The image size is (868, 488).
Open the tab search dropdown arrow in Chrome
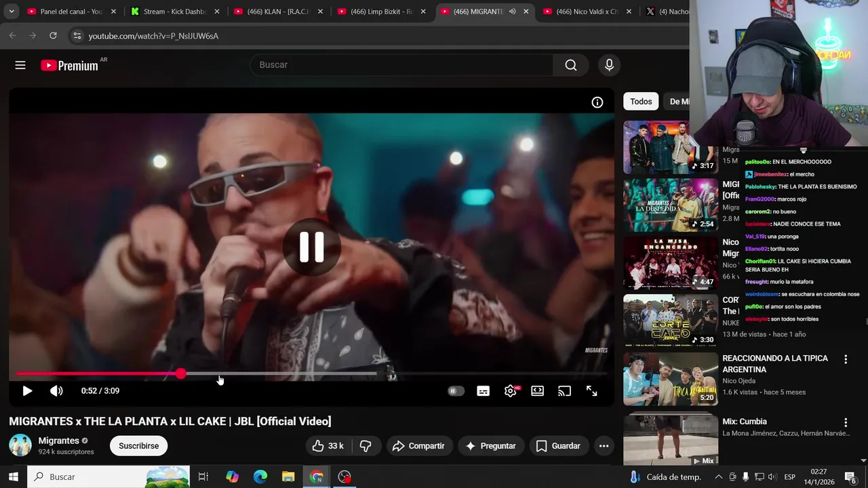pos(12,12)
